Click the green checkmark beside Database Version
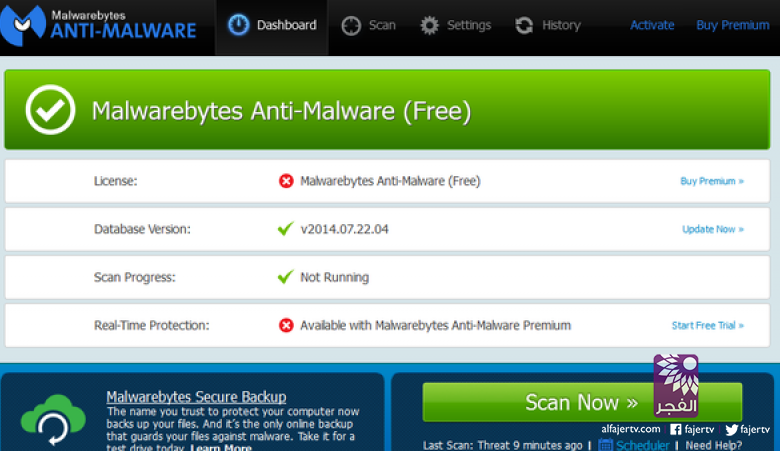Viewport: 780px width, 451px height. 286,229
